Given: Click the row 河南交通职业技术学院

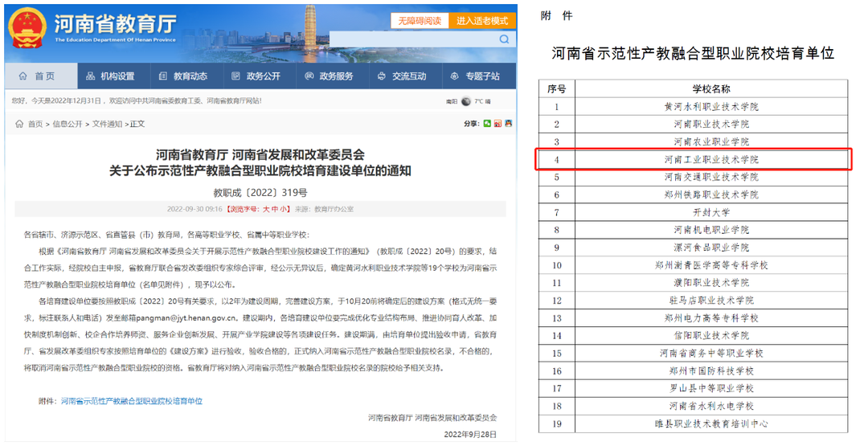Looking at the screenshot, I should point(693,177).
